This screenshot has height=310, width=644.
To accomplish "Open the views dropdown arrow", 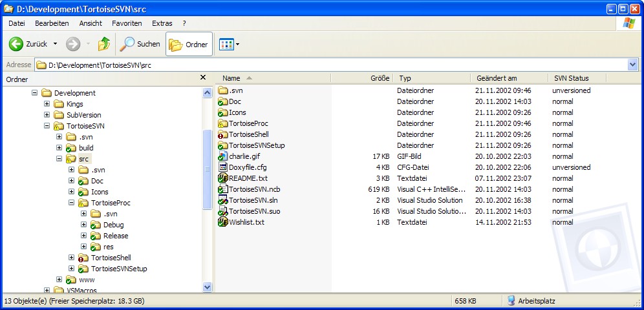I will tap(237, 45).
